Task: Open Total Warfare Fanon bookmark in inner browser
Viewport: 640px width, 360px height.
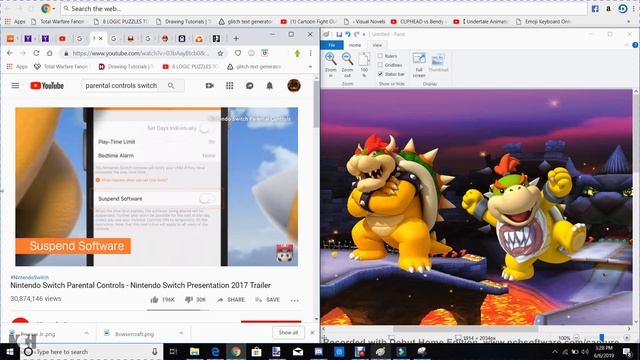Action: [x=61, y=67]
